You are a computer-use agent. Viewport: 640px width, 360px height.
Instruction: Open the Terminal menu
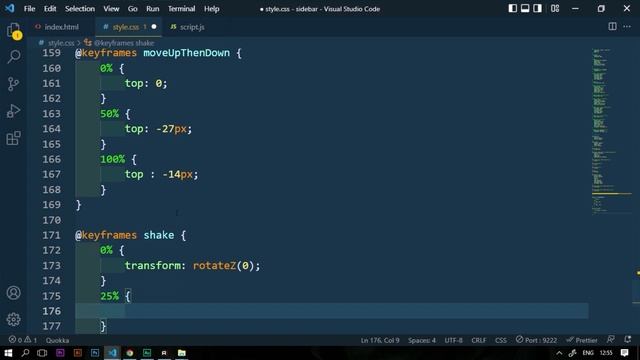pos(182,9)
